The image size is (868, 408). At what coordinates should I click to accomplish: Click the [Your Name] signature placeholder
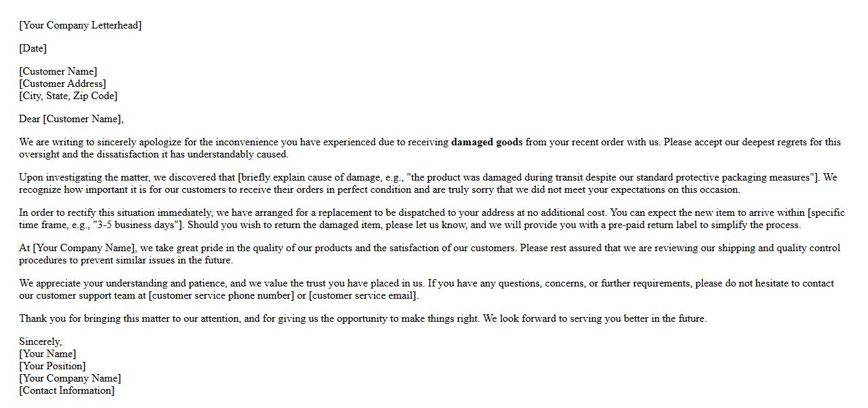[x=48, y=354]
